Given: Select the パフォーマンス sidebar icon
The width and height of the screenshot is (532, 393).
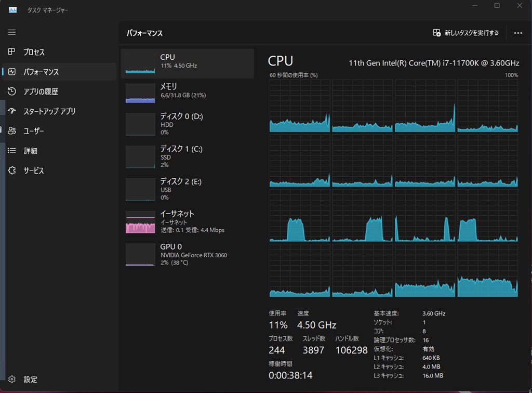Looking at the screenshot, I should [12, 72].
